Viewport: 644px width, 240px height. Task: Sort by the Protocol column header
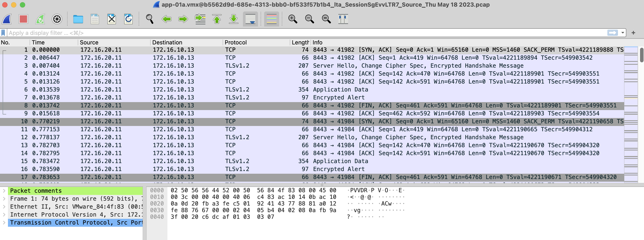point(235,42)
